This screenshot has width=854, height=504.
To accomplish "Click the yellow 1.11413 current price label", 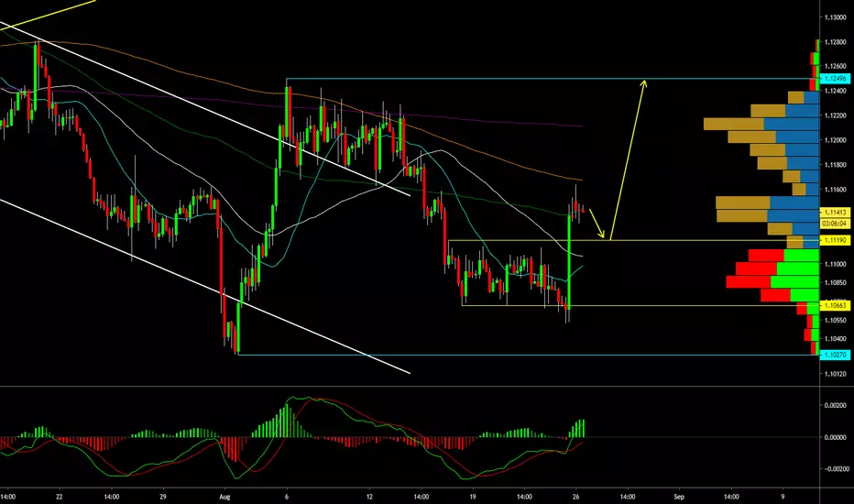I will coord(835,213).
